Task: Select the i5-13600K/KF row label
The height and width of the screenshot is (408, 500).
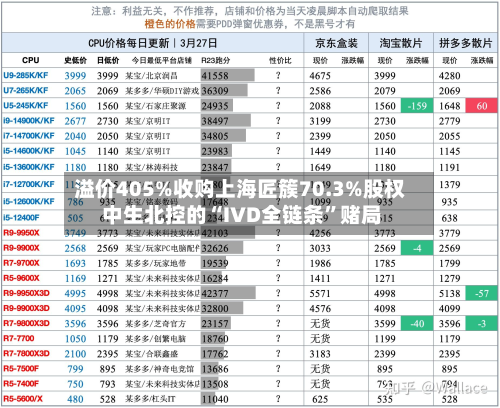Action: [x=29, y=167]
